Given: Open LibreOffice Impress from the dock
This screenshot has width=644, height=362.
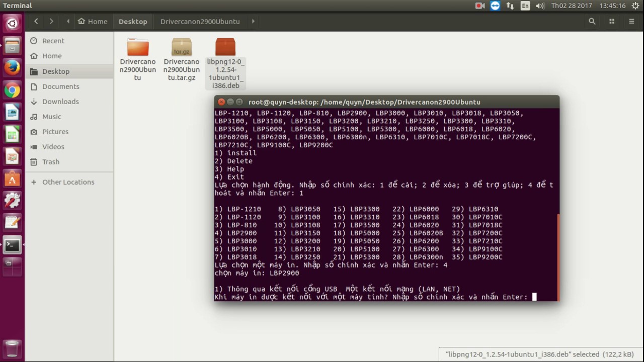Looking at the screenshot, I should pos(12,156).
